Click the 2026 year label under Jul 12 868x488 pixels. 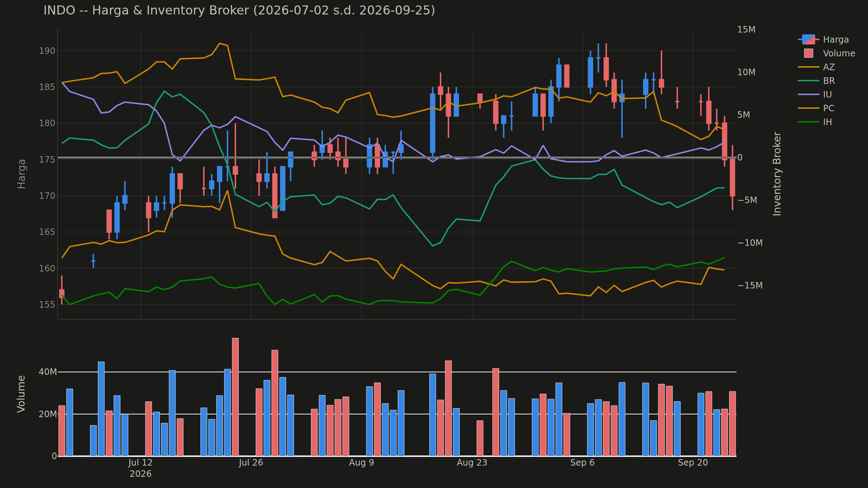coord(141,474)
